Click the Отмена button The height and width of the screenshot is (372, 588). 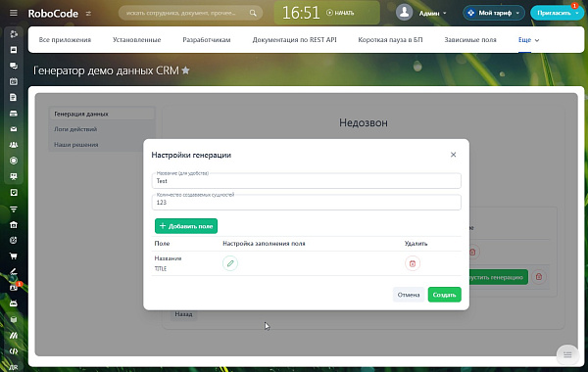point(409,295)
